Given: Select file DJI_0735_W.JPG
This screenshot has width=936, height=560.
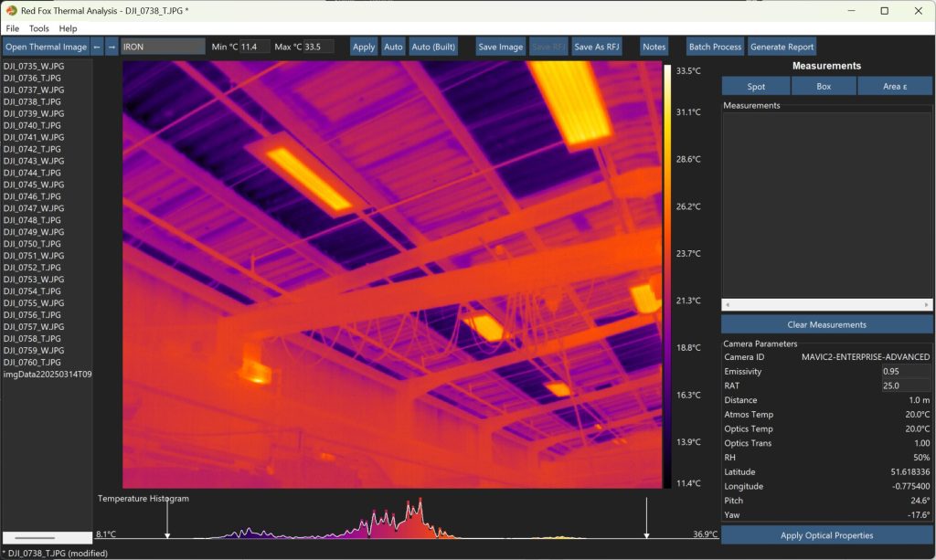Looking at the screenshot, I should 34,66.
